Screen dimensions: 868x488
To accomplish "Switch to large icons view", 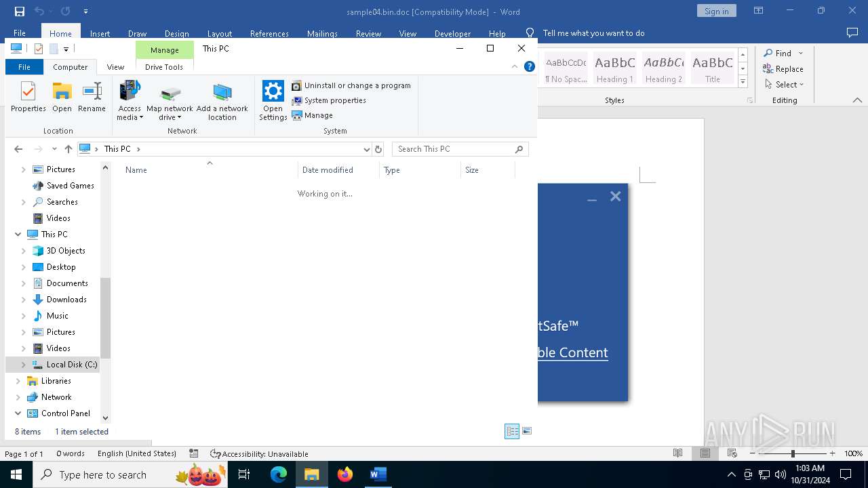I will [527, 431].
